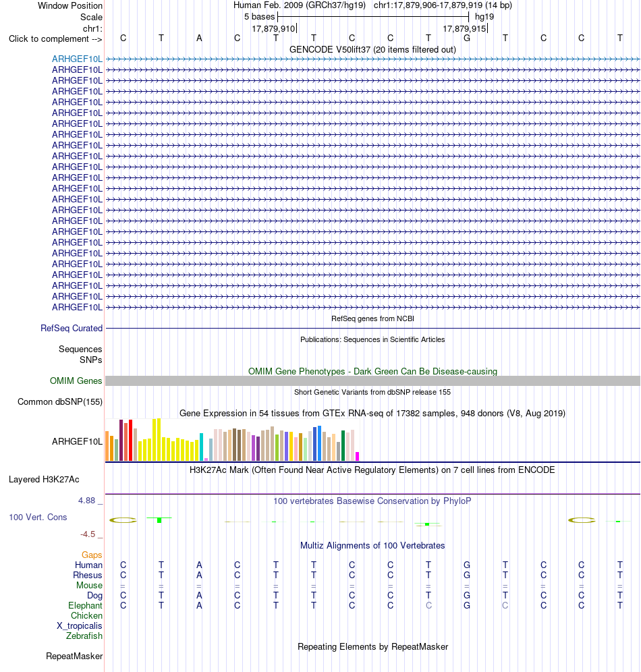Open the H3K27Ac Mark track title
Screen dimensions: 641x672
372,470
